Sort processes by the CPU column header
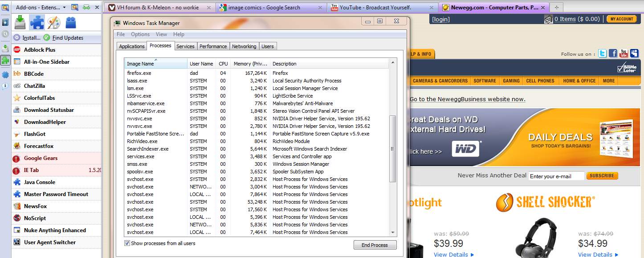The image size is (644, 258). click(223, 64)
